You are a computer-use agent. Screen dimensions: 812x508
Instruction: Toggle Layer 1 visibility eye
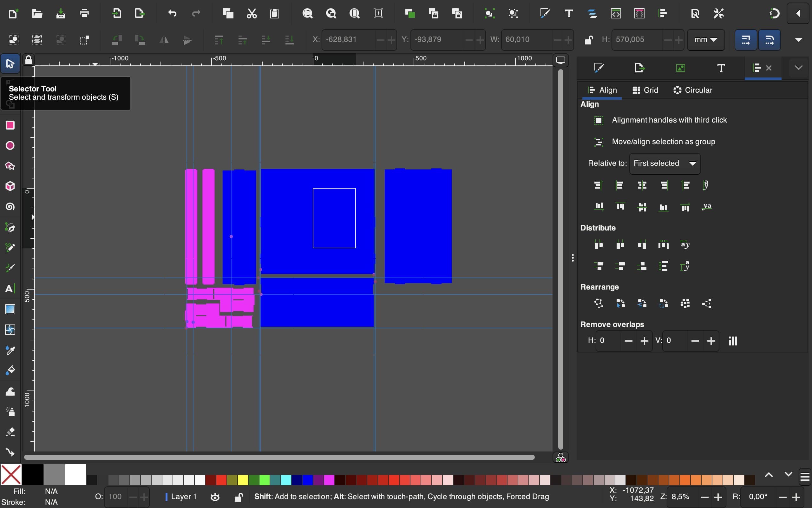tap(215, 497)
